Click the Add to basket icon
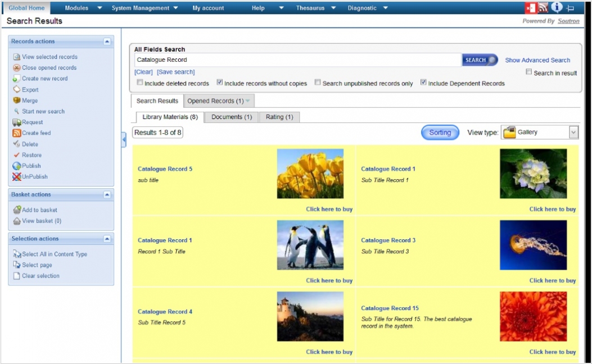 pos(17,210)
